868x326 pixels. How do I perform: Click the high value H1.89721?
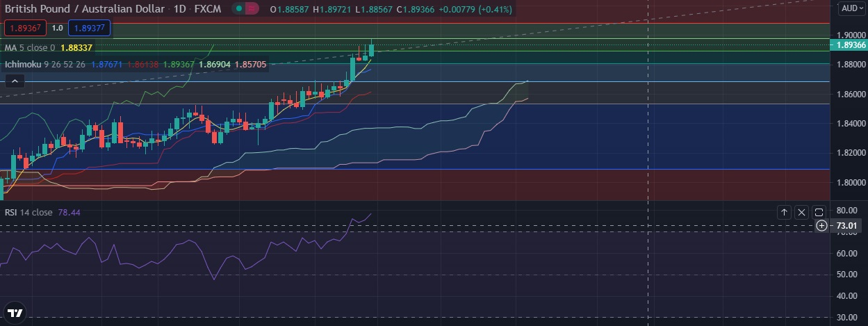click(x=333, y=9)
